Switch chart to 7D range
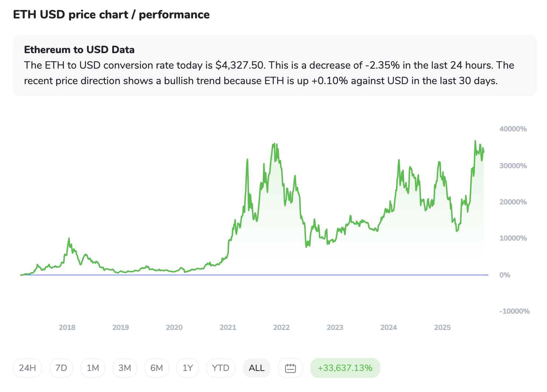The width and height of the screenshot is (547, 392). pyautogui.click(x=61, y=368)
